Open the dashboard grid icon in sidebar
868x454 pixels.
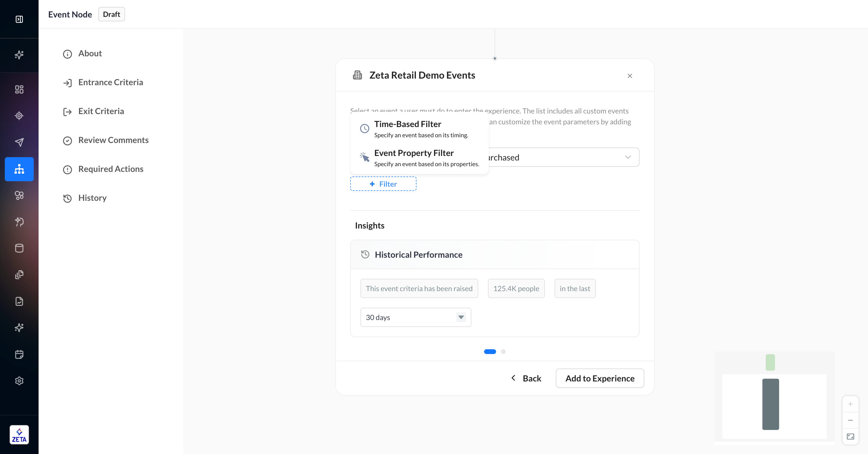click(19, 89)
